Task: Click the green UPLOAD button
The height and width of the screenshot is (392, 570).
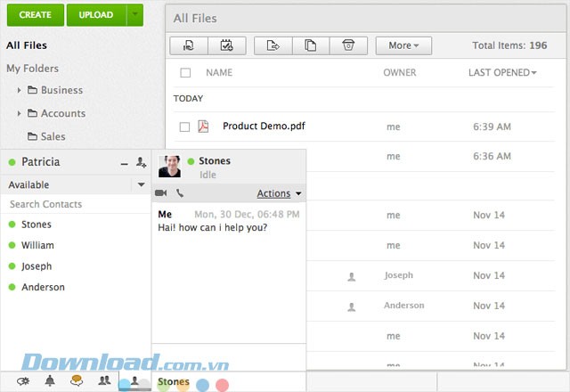Action: click(96, 15)
